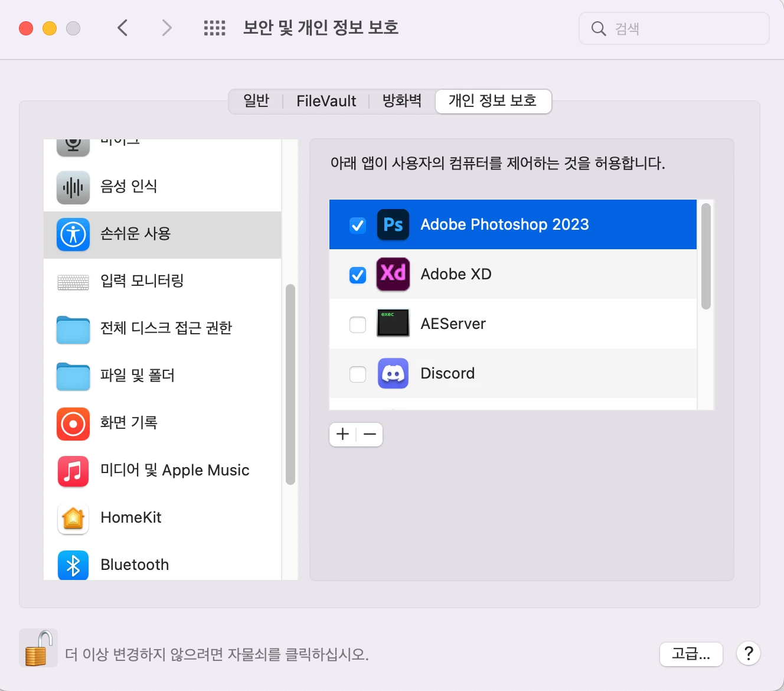Image resolution: width=784 pixels, height=691 pixels.
Task: Select the Accessibility (손쉬운 사용) icon
Action: (73, 234)
